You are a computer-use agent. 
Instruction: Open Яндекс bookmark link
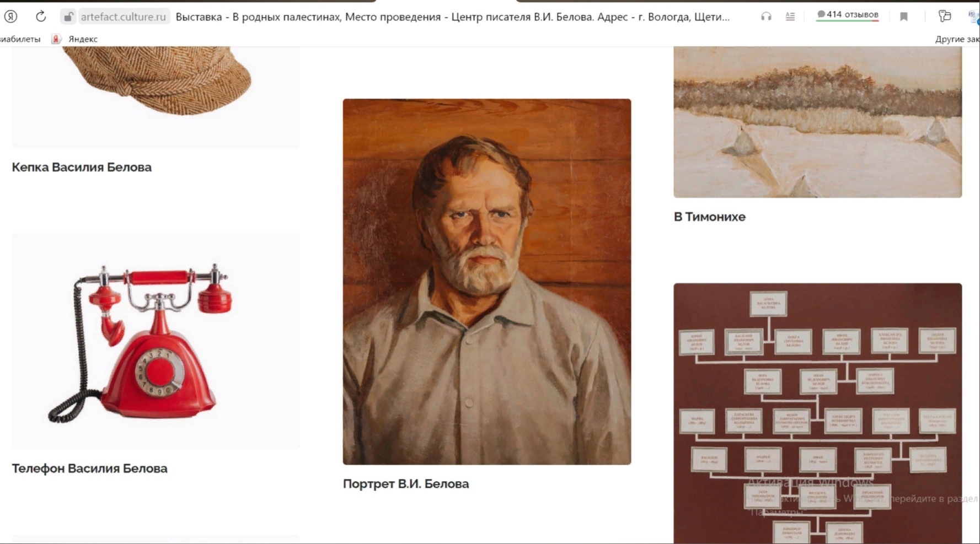click(x=83, y=39)
